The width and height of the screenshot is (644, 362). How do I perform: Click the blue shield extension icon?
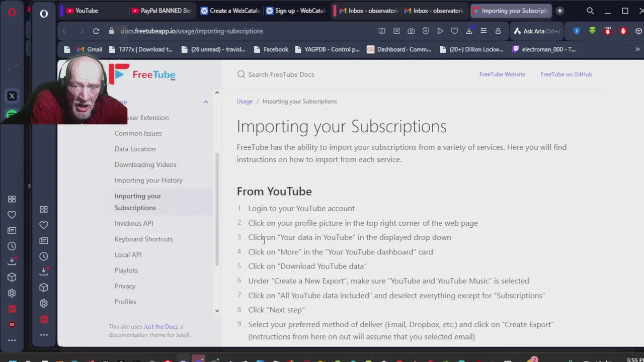click(x=577, y=31)
